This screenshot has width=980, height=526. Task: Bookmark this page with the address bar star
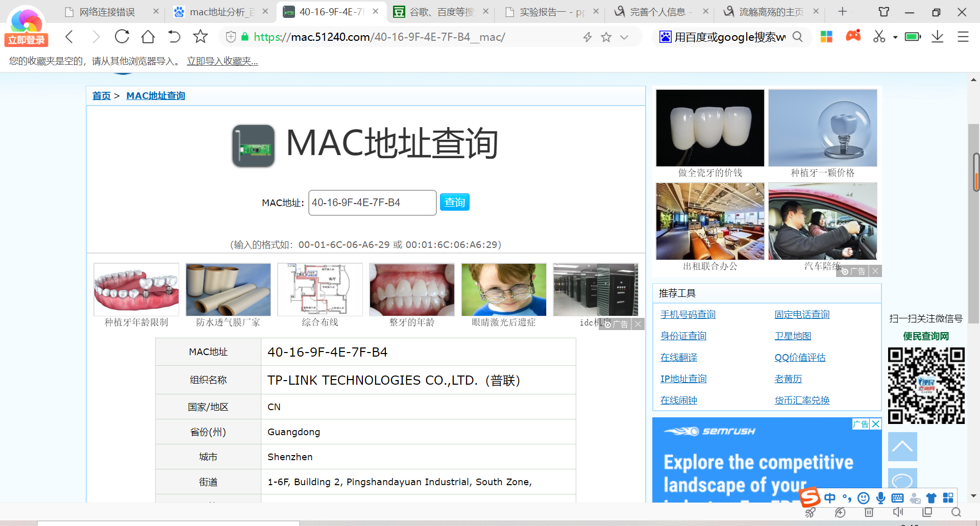[606, 37]
